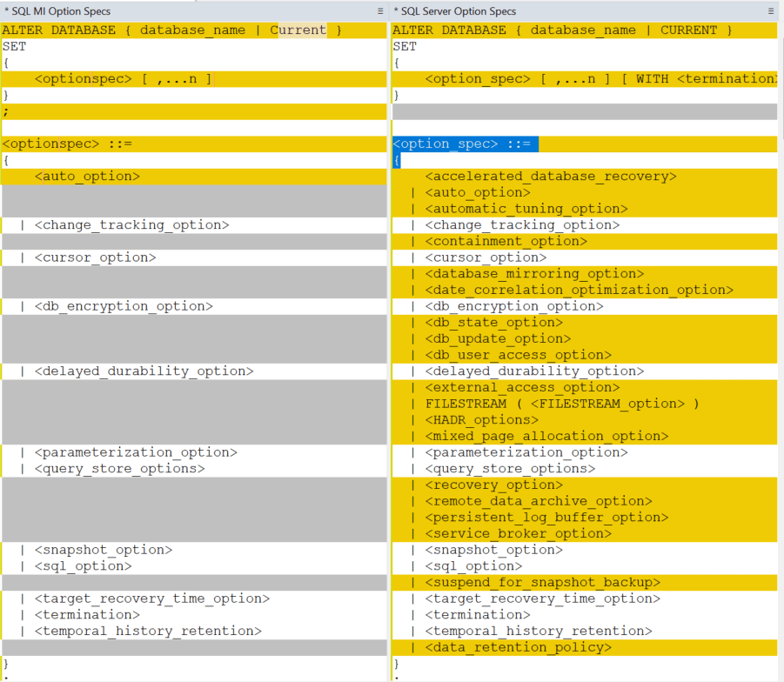Click <db_encryption_option> in left pane

124,306
